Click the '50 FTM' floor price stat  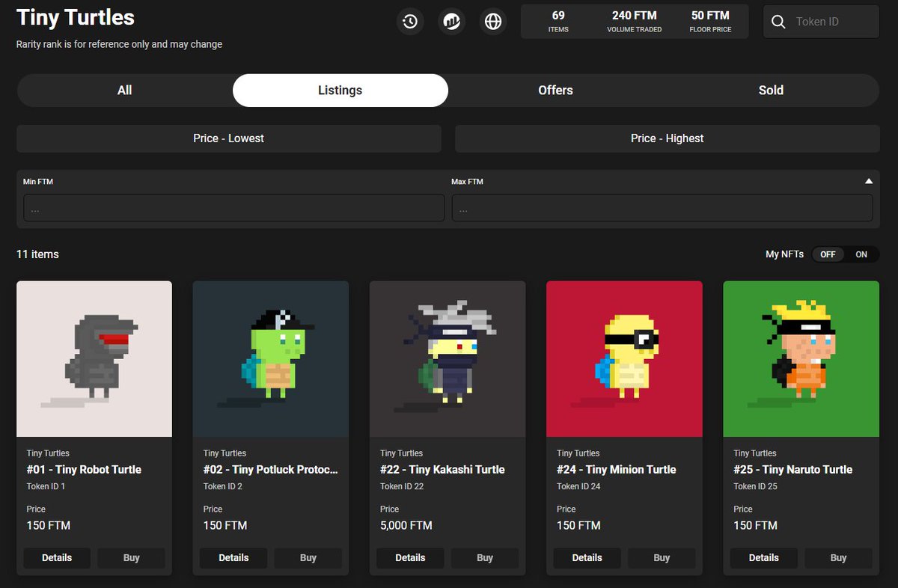[710, 22]
